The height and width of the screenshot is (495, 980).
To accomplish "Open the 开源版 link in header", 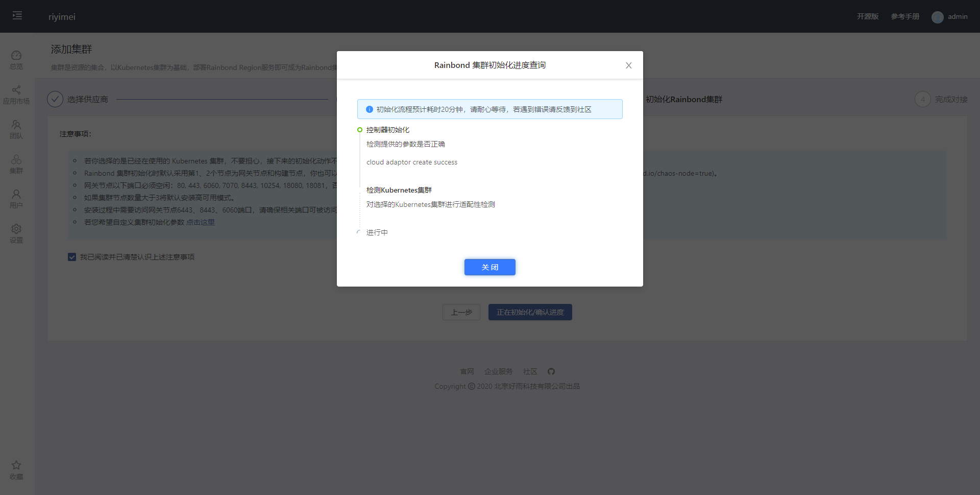I will [x=868, y=17].
